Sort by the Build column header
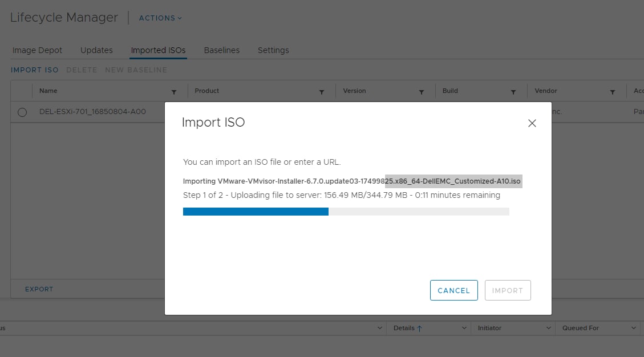The width and height of the screenshot is (644, 357). [x=450, y=91]
